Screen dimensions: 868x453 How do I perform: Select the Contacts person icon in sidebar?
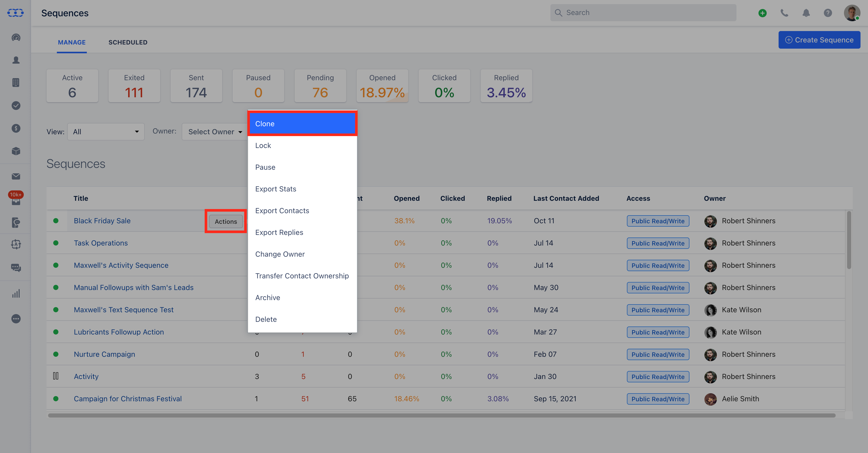(x=16, y=60)
